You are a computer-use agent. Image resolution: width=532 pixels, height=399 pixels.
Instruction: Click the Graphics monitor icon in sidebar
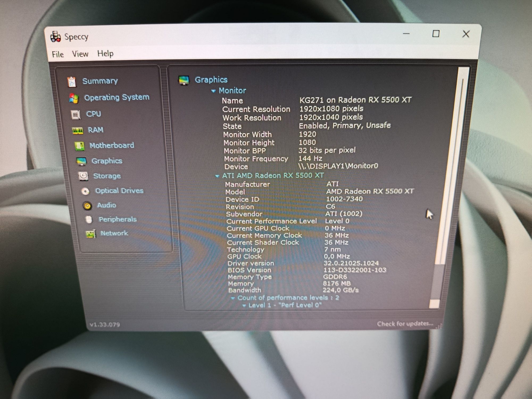81,161
